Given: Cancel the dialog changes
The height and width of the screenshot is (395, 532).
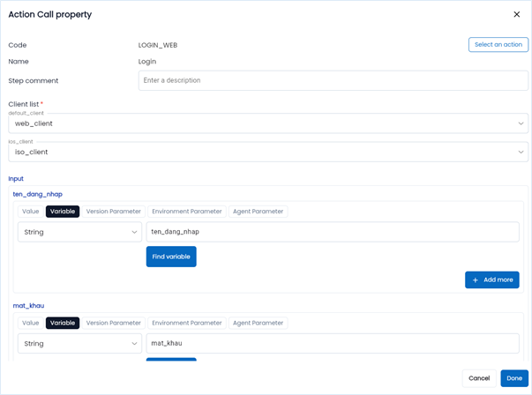Looking at the screenshot, I should (479, 378).
